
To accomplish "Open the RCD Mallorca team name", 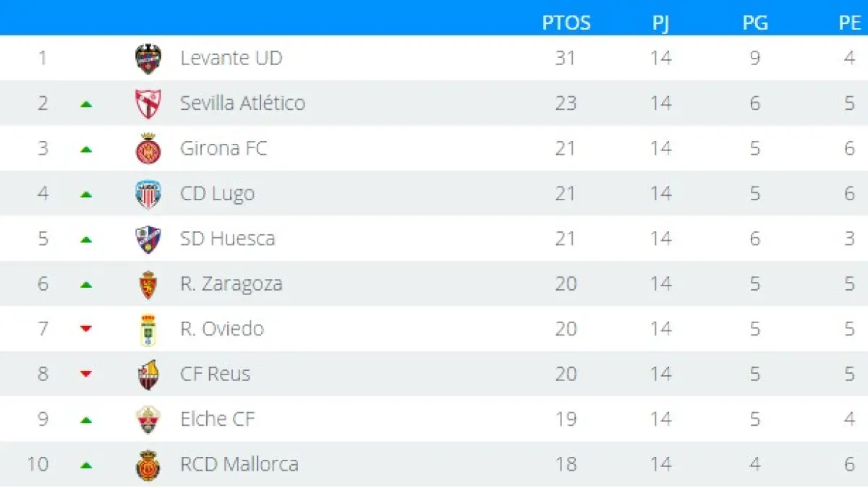I will (x=239, y=464).
